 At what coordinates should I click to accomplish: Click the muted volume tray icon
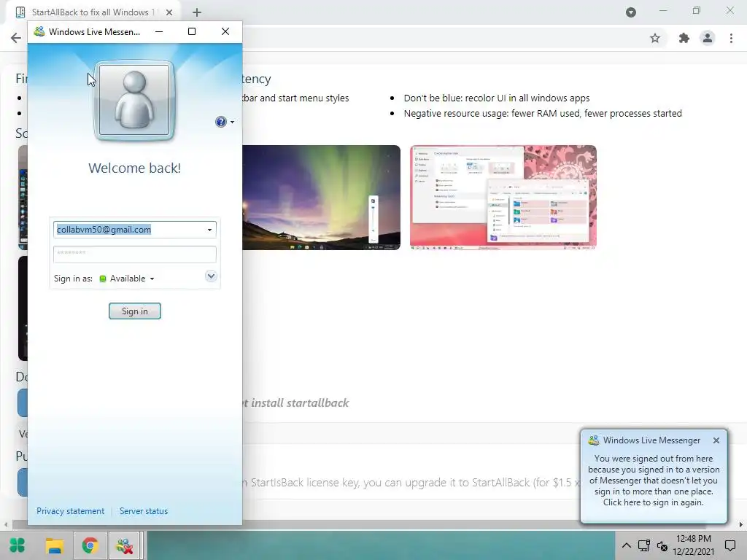pyautogui.click(x=662, y=545)
